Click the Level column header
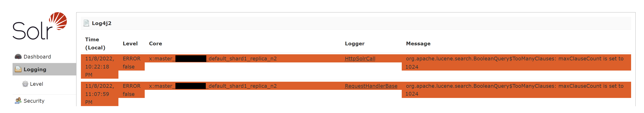 (x=130, y=44)
